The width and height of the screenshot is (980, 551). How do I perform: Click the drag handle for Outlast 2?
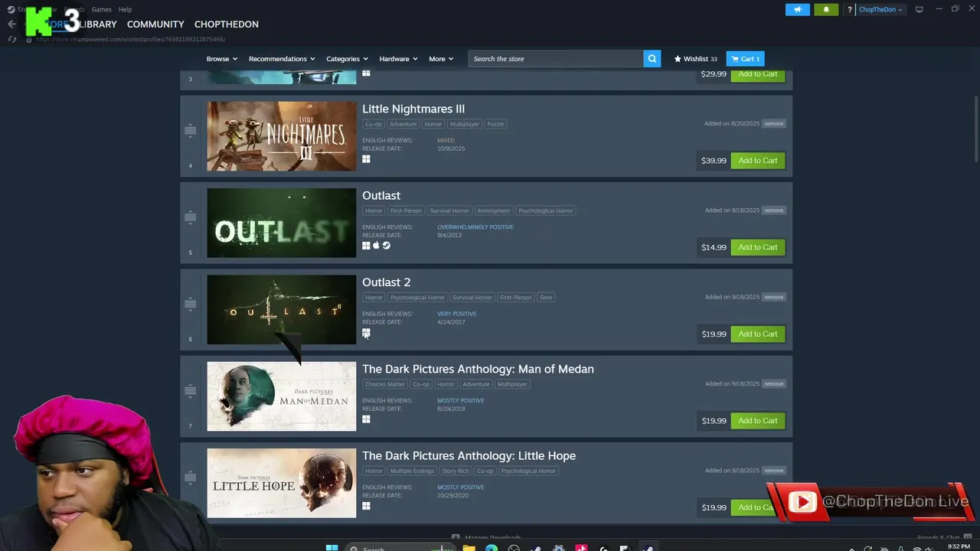[x=190, y=304]
